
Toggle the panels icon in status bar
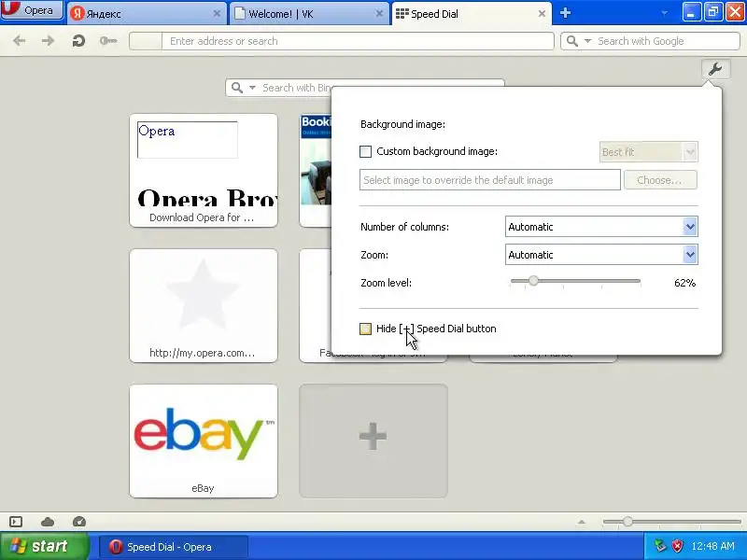click(16, 522)
